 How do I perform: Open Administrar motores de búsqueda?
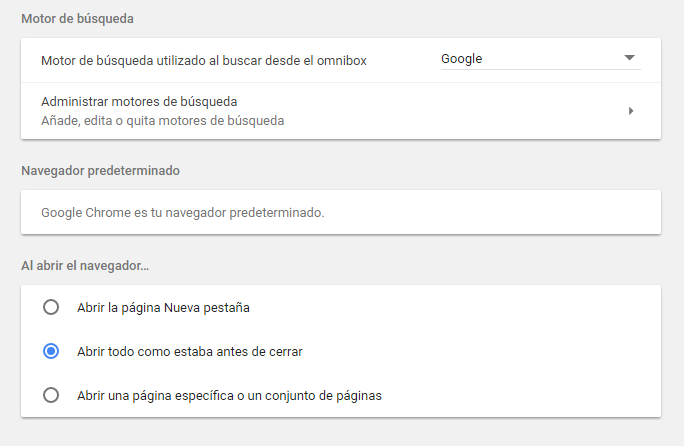(x=341, y=111)
